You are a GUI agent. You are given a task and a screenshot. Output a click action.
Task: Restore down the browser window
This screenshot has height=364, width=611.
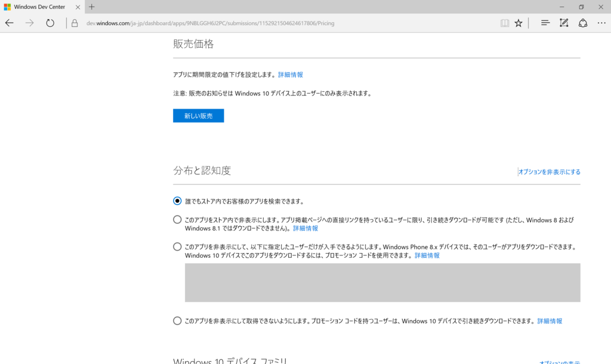click(x=581, y=7)
